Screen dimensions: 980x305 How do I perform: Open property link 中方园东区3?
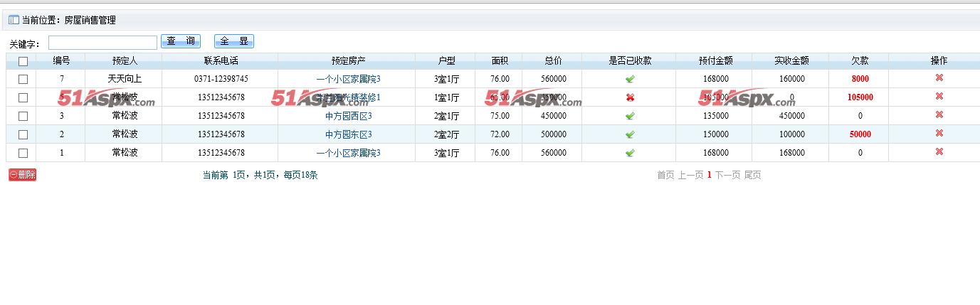coord(348,134)
